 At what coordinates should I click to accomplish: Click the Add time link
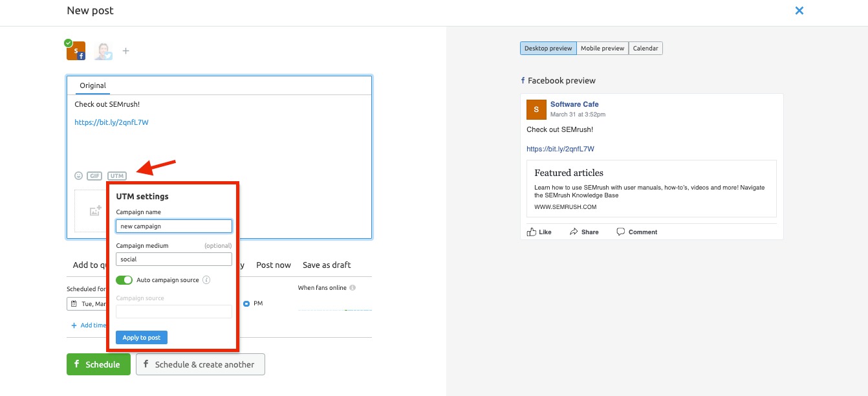click(89, 325)
